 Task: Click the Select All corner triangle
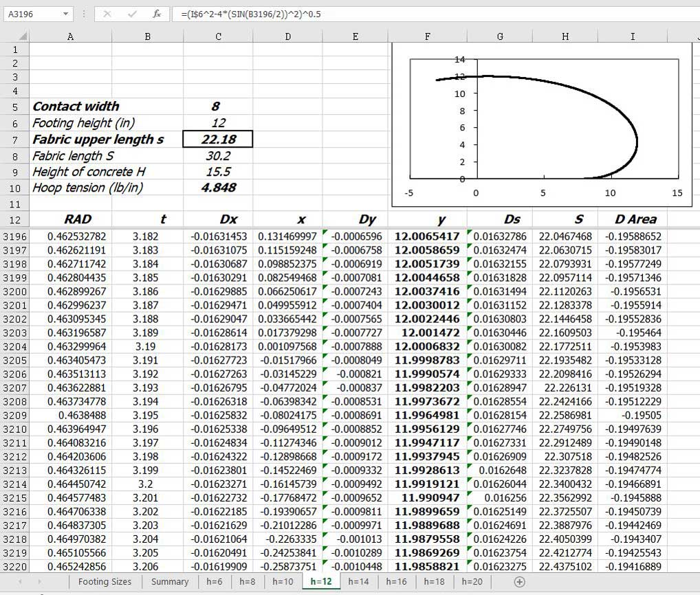point(22,36)
